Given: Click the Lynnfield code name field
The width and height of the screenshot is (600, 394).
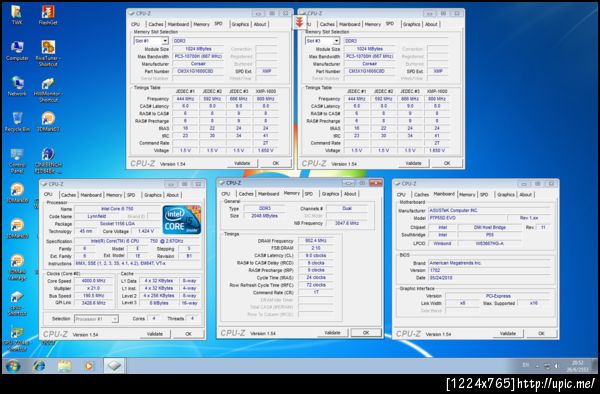Looking at the screenshot, I should [97, 217].
